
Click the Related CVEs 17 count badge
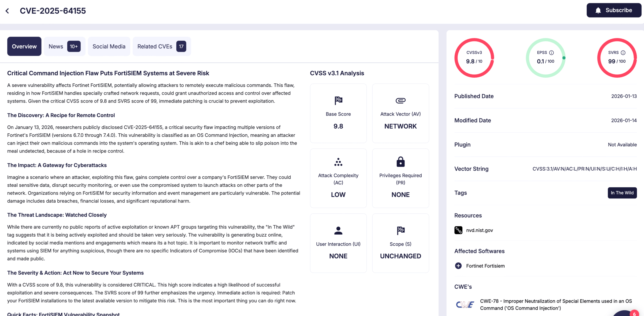181,46
